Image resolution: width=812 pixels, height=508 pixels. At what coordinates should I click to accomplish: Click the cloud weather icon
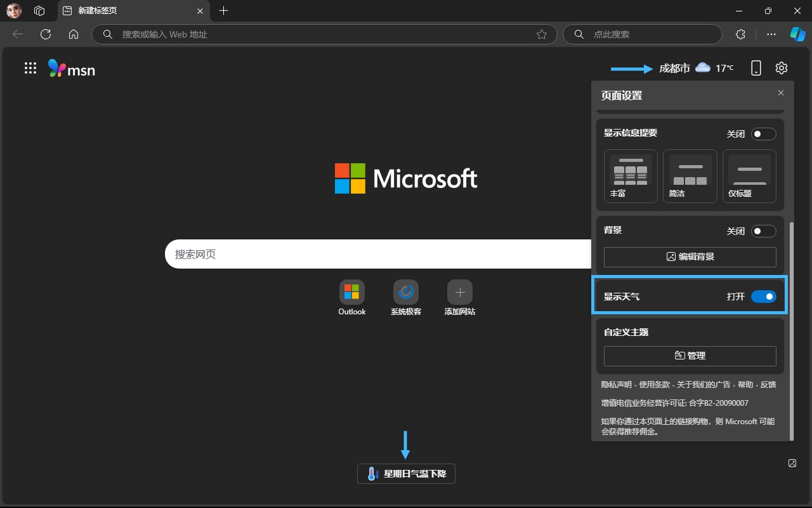coord(702,67)
